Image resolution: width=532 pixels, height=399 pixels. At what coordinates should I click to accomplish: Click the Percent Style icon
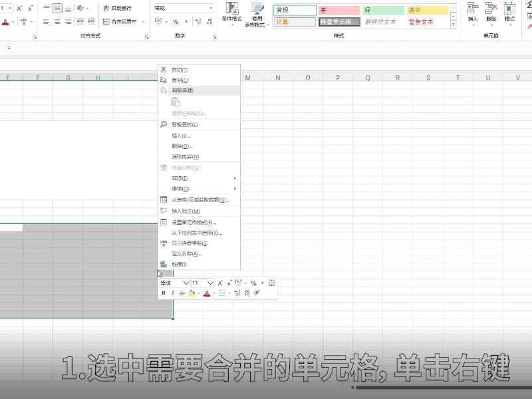click(x=175, y=21)
